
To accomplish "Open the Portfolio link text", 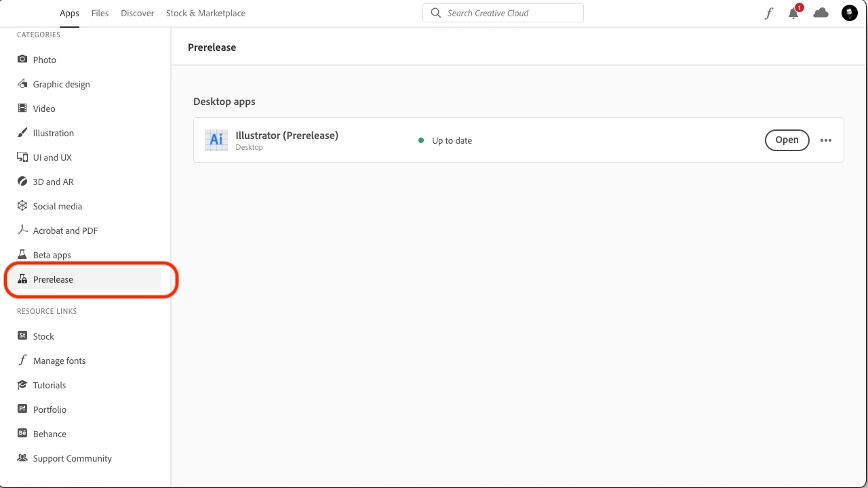I will coord(50,409).
